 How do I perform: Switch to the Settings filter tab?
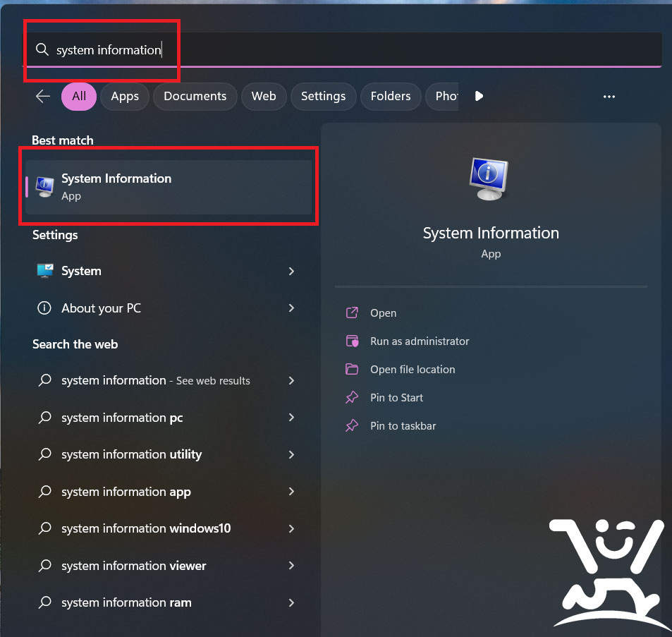pyautogui.click(x=323, y=97)
